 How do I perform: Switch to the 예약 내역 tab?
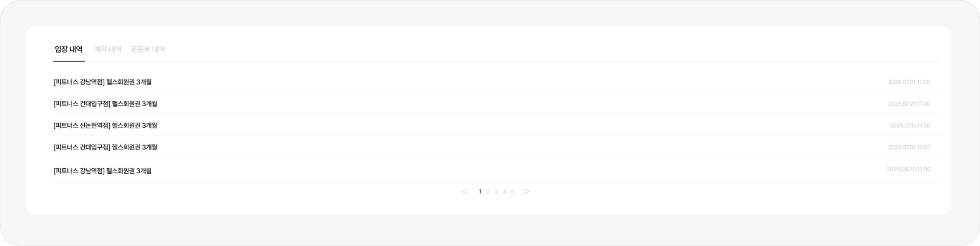[107, 50]
